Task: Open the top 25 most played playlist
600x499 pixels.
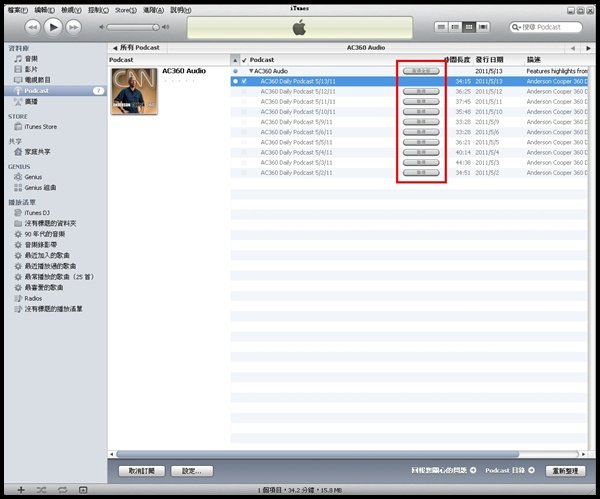Action: coord(59,277)
